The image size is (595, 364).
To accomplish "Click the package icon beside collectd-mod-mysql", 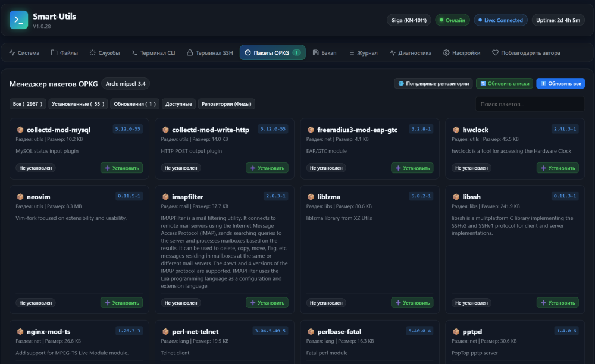I will (20, 130).
